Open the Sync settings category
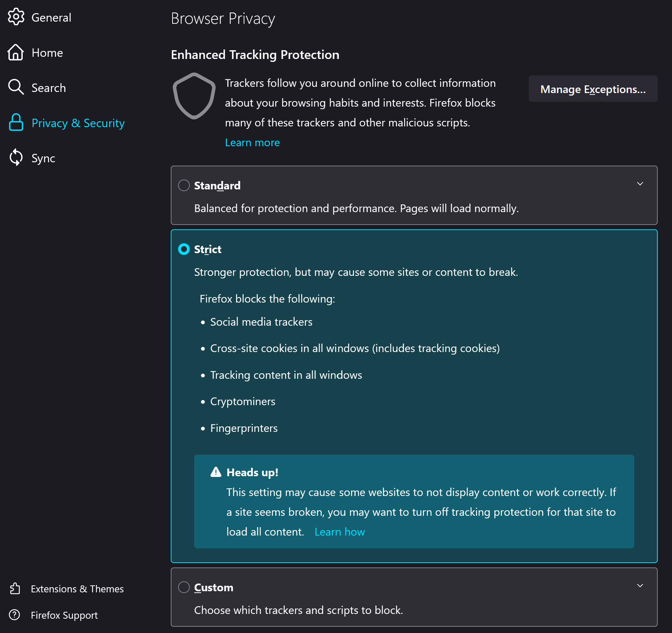This screenshot has width=672, height=633. 43,158
